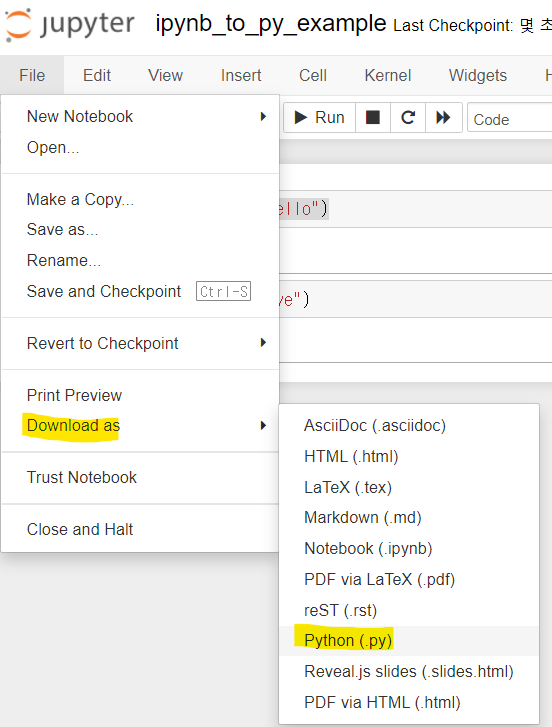
Task: Expand the New Notebook submenu arrow
Action: pyautogui.click(x=263, y=116)
